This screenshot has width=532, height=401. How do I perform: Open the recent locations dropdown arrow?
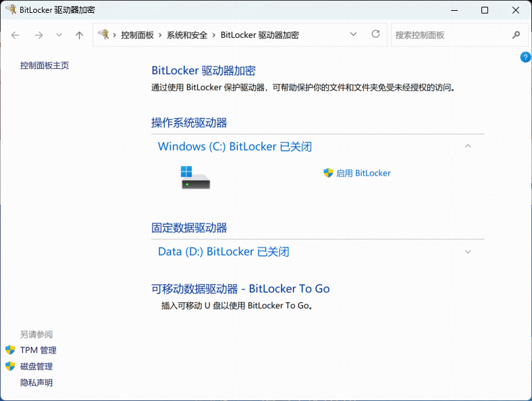(59, 35)
